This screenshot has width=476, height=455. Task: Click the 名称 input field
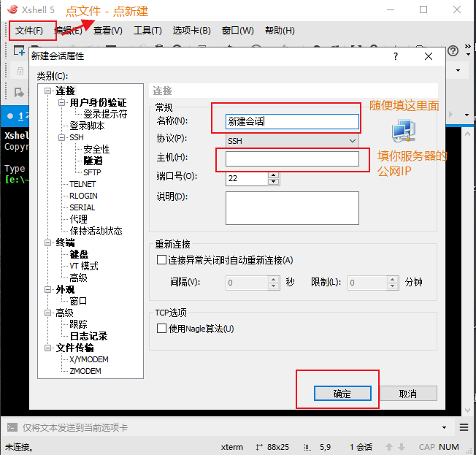point(292,121)
